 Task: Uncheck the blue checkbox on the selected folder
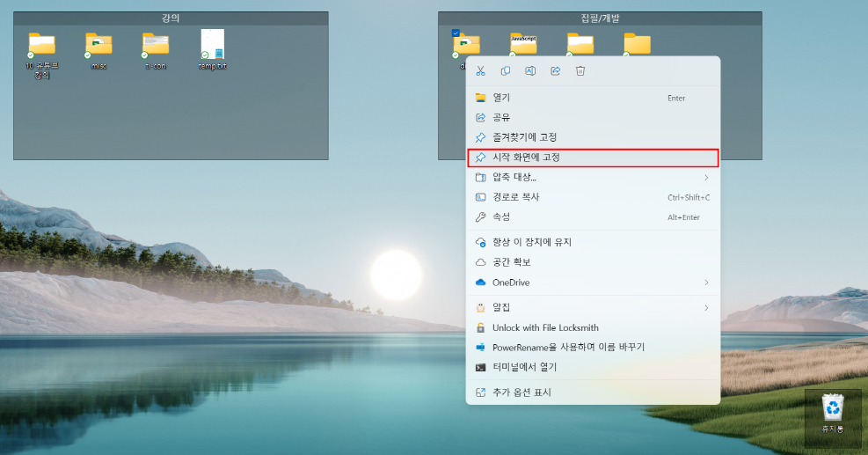(456, 33)
